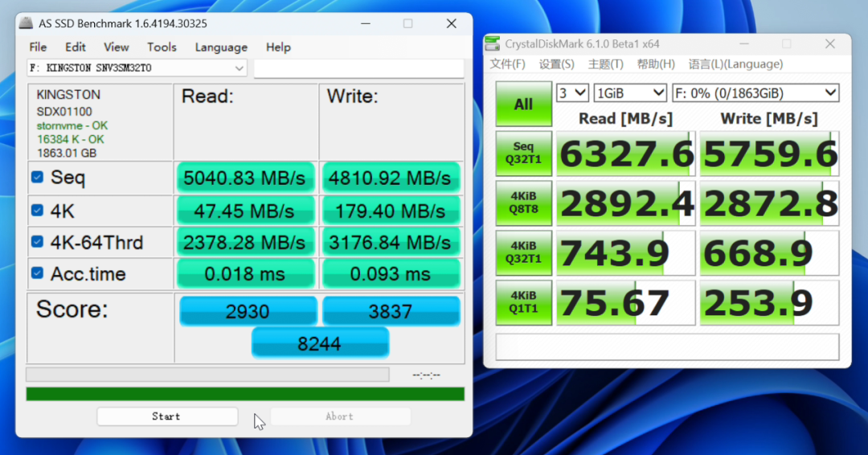Viewport: 868px width, 455px height.
Task: Click the 4KiB Q32T1 write value 668.9
Action: (769, 253)
